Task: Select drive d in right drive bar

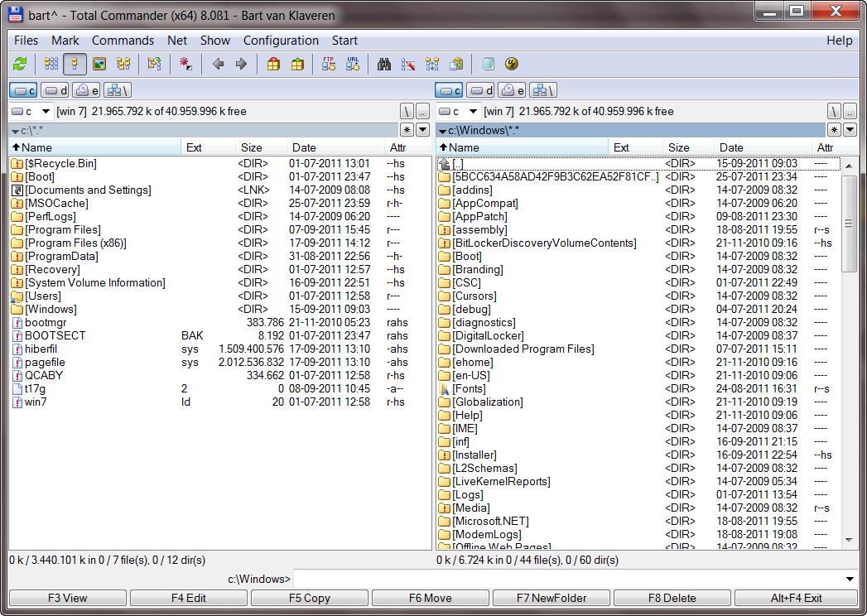Action: pyautogui.click(x=480, y=91)
